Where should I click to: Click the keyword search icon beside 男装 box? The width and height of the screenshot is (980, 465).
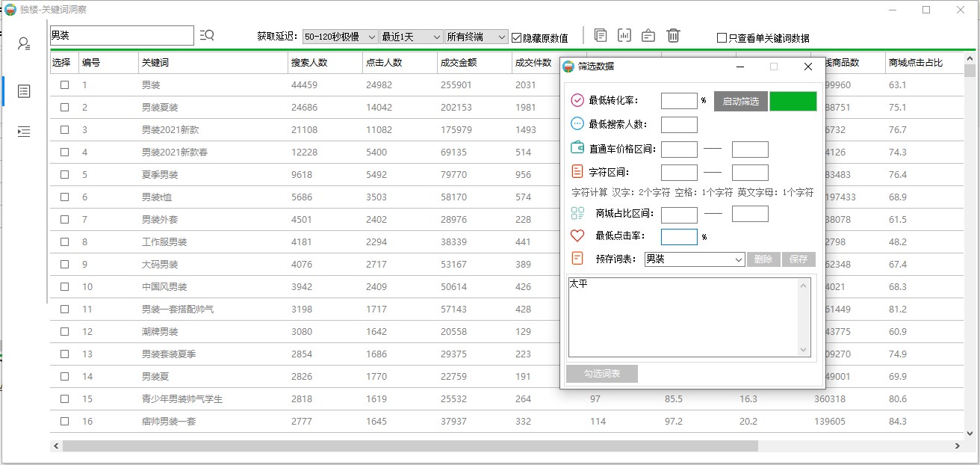(x=207, y=35)
